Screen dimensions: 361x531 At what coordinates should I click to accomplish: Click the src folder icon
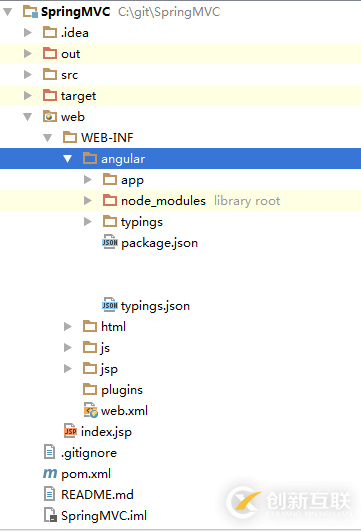50,75
